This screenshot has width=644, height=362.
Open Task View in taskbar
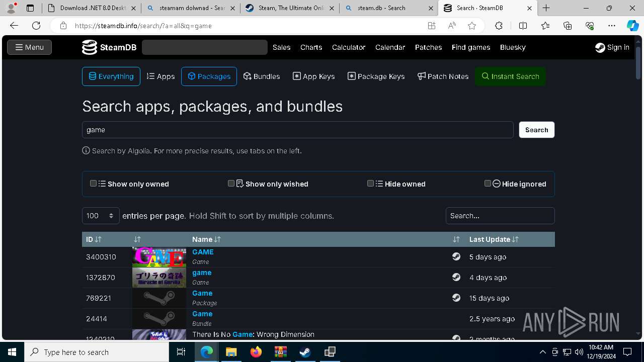(x=181, y=352)
